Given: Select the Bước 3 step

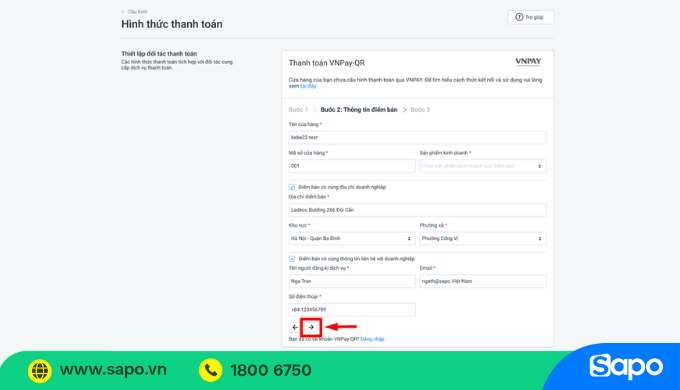Looking at the screenshot, I should (x=420, y=110).
